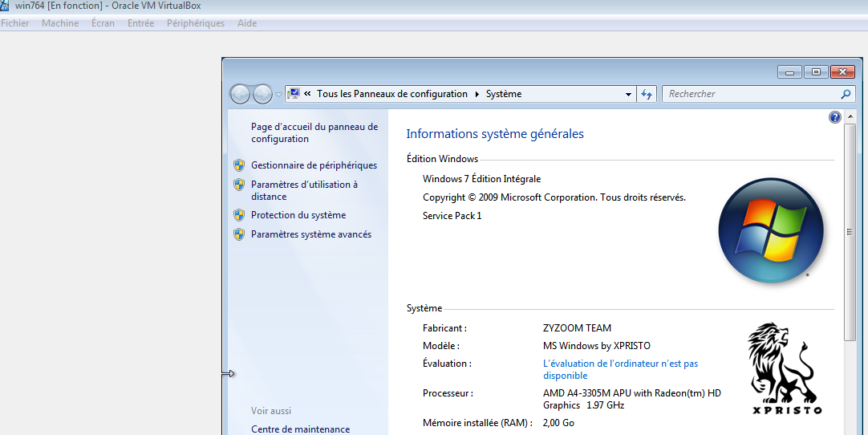
Task: Click the XPRISTO lion OEM logo
Action: click(x=786, y=368)
